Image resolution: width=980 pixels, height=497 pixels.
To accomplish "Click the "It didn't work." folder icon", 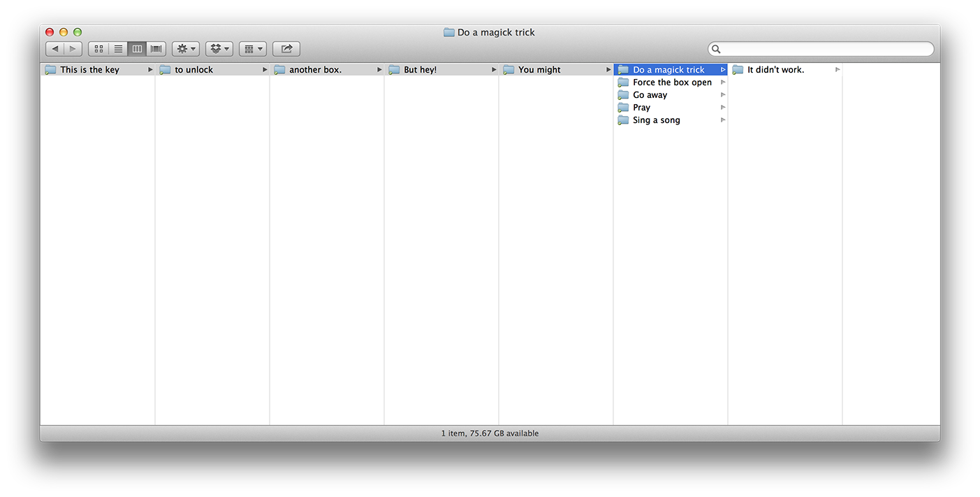I will tap(738, 70).
